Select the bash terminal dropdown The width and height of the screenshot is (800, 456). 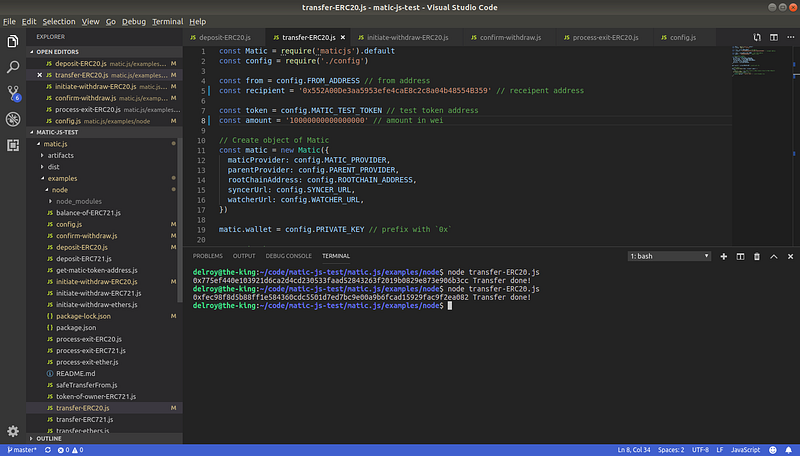(x=669, y=256)
